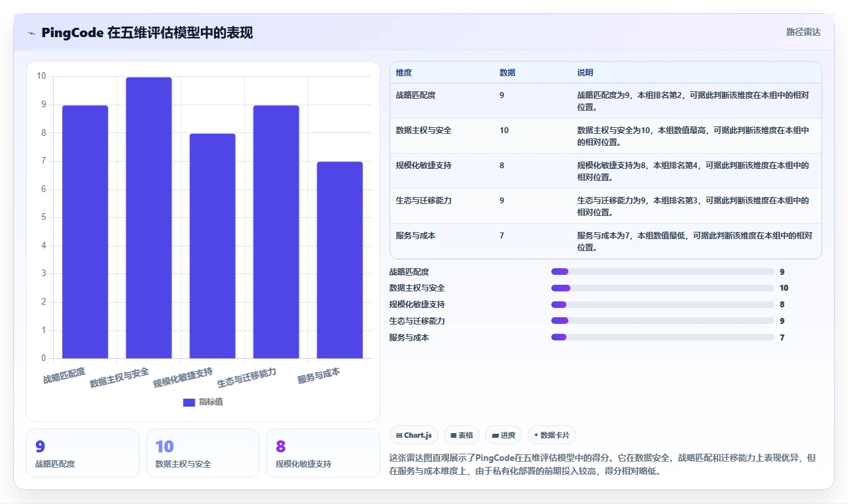The image size is (848, 504).
Task: Click the 数据主权与安全 x-axis label
Action: click(x=120, y=378)
